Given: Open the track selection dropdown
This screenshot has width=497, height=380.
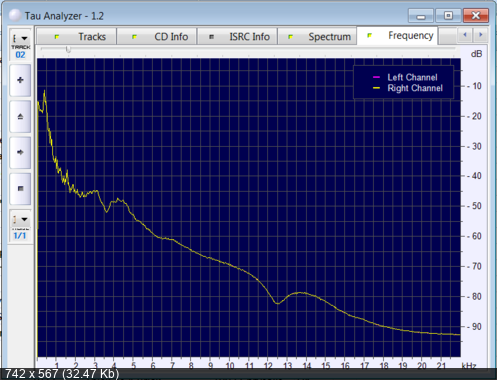Looking at the screenshot, I should [20, 38].
